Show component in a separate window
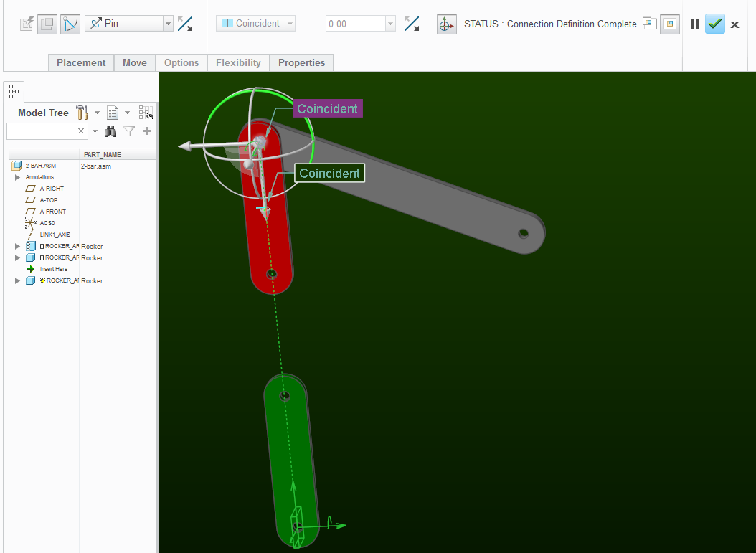This screenshot has height=553, width=756. 650,23
